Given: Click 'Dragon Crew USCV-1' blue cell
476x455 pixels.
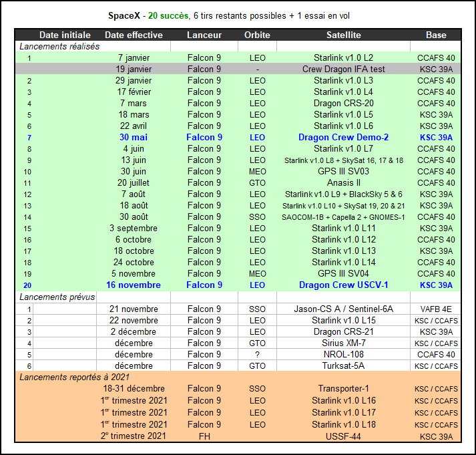Looking at the screenshot, I should tap(343, 285).
